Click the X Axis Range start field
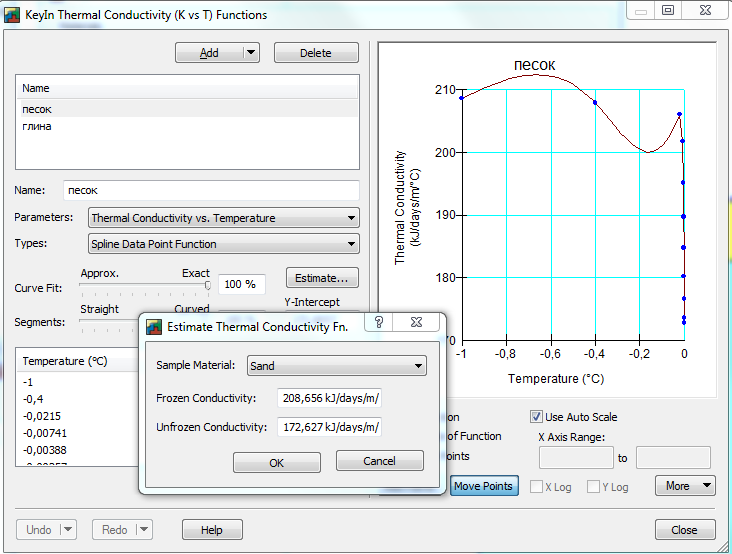732x554 pixels. pos(576,457)
